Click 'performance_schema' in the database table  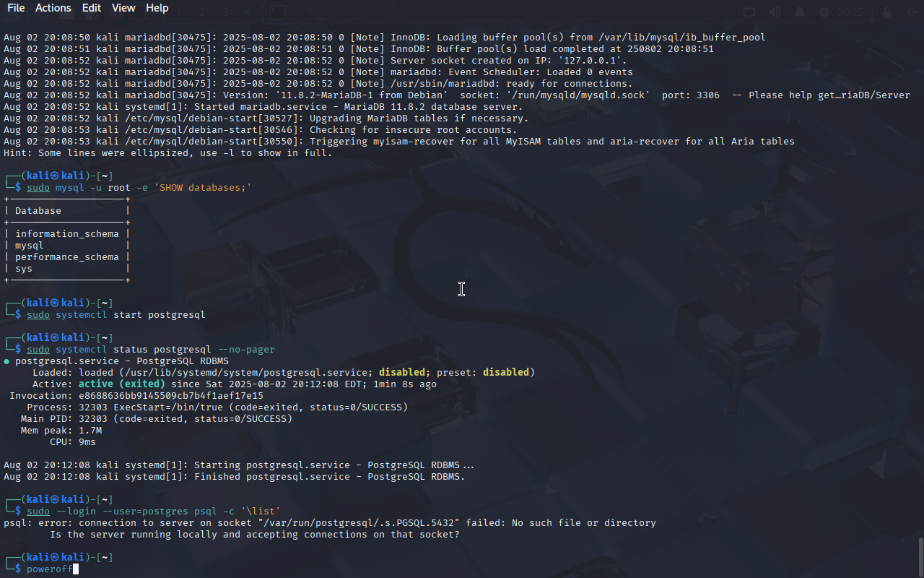[x=67, y=257]
